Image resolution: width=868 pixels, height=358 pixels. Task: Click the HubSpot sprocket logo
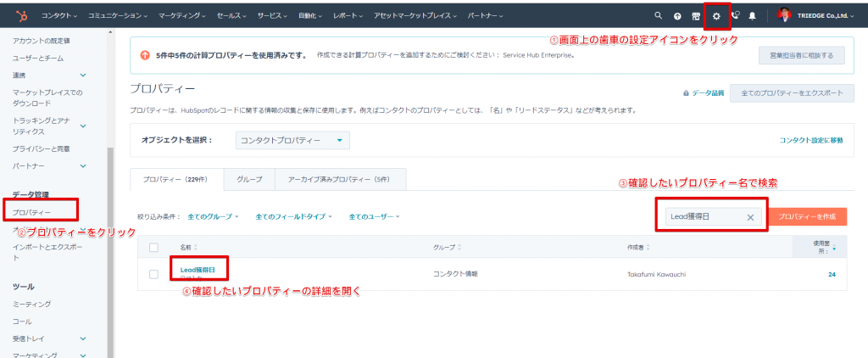coord(23,15)
